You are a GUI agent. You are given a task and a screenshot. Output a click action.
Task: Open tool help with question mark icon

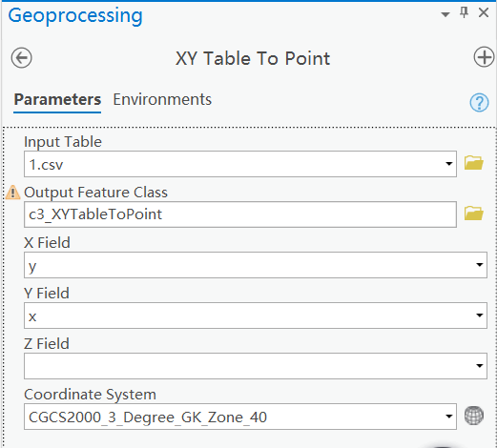point(479,102)
